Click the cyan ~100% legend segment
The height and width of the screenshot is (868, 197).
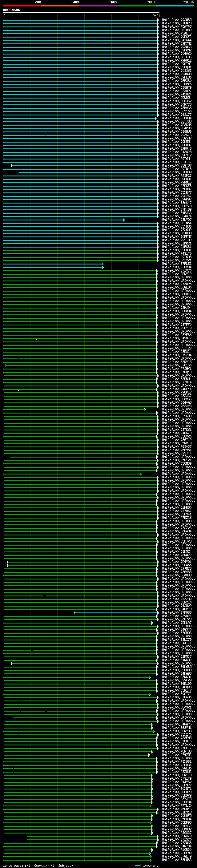(175, 6)
